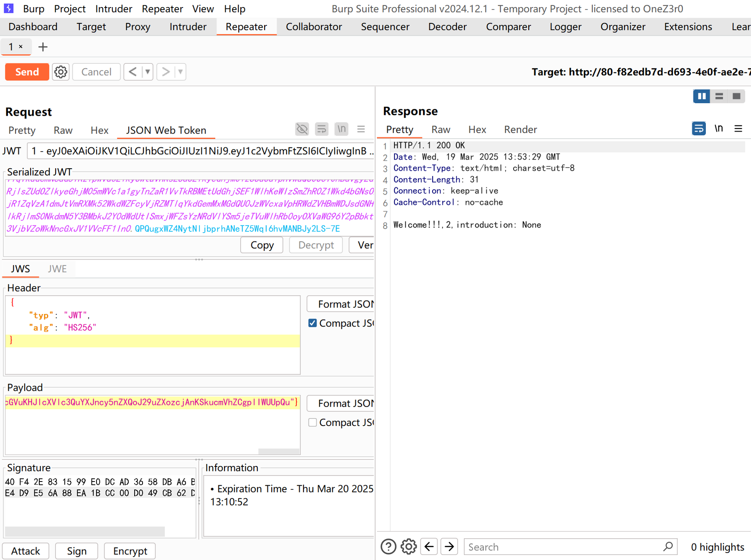
Task: Open the Intruder menu
Action: 113,9
